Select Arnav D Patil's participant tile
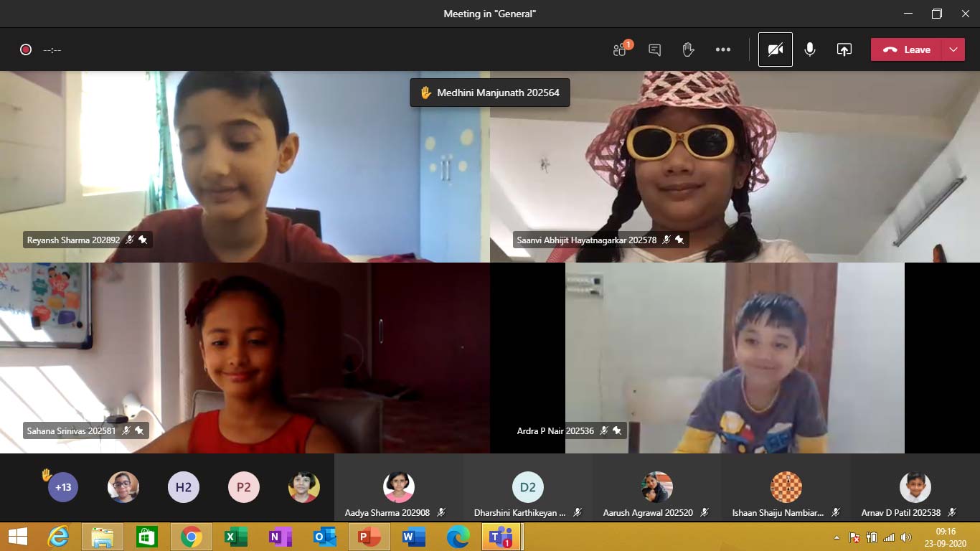 [915, 488]
